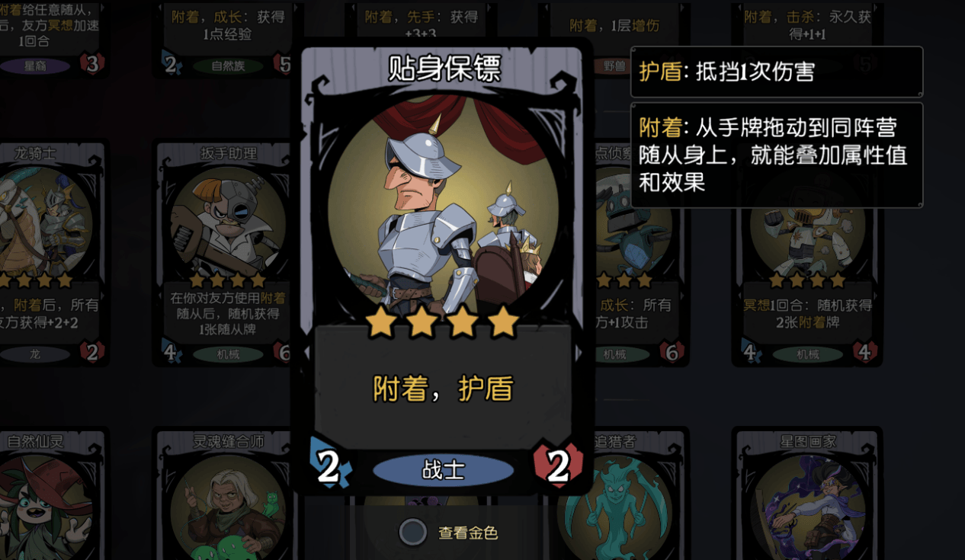Click the 龙 tag on 龙骑士 card
The image size is (965, 560).
click(35, 354)
